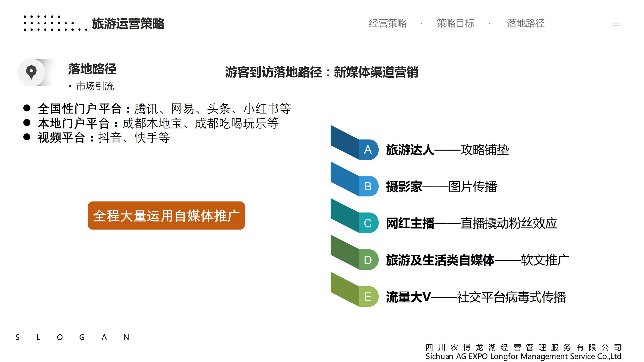644x362 pixels.
Task: Click the letter B arrow badge
Action: (368, 187)
